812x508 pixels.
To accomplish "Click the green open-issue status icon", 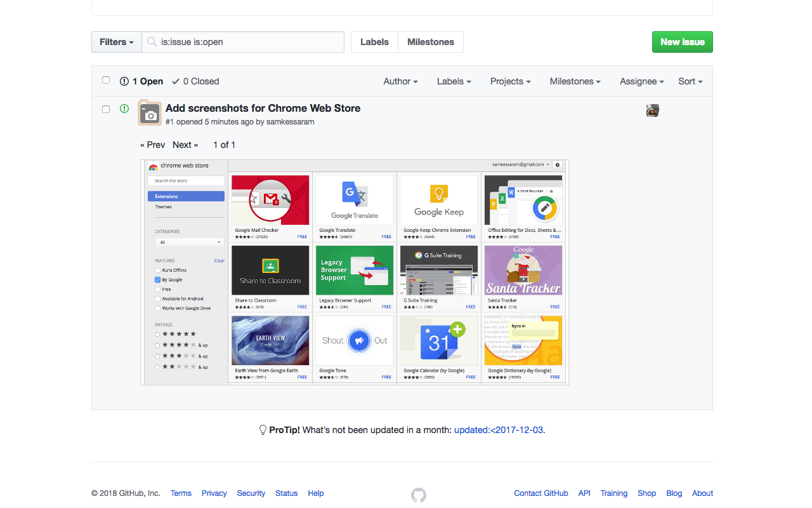I will pyautogui.click(x=124, y=109).
